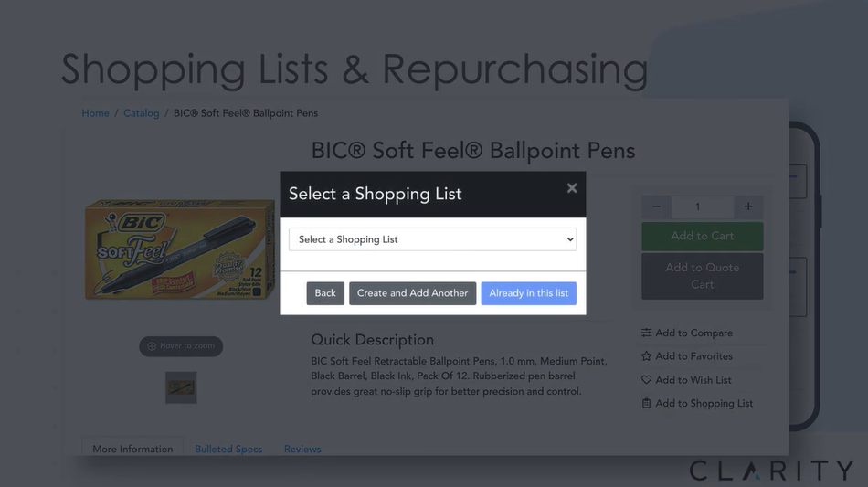Click the Already in this list button
Image resolution: width=868 pixels, height=487 pixels.
tap(529, 293)
